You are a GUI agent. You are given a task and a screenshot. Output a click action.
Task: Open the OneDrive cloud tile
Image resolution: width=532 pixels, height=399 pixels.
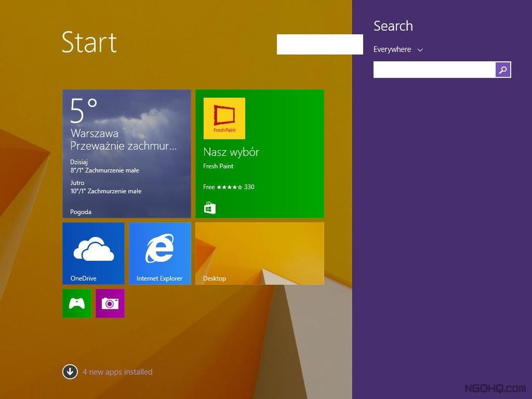click(x=93, y=253)
